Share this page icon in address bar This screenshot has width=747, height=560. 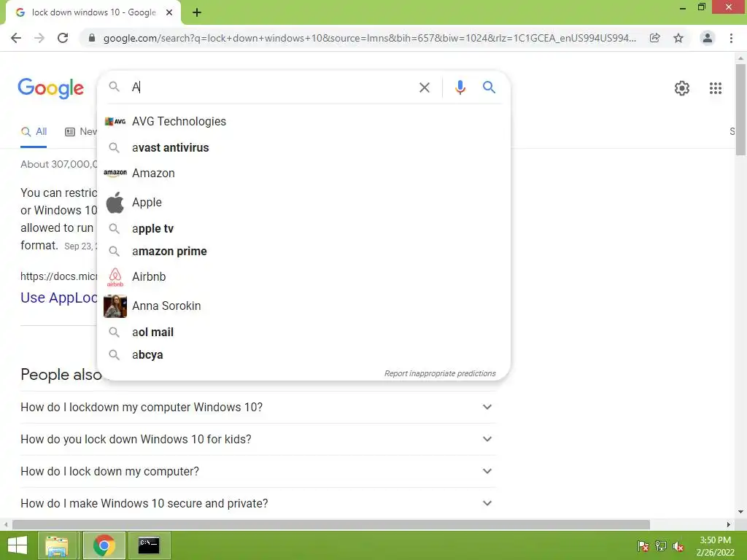[655, 38]
